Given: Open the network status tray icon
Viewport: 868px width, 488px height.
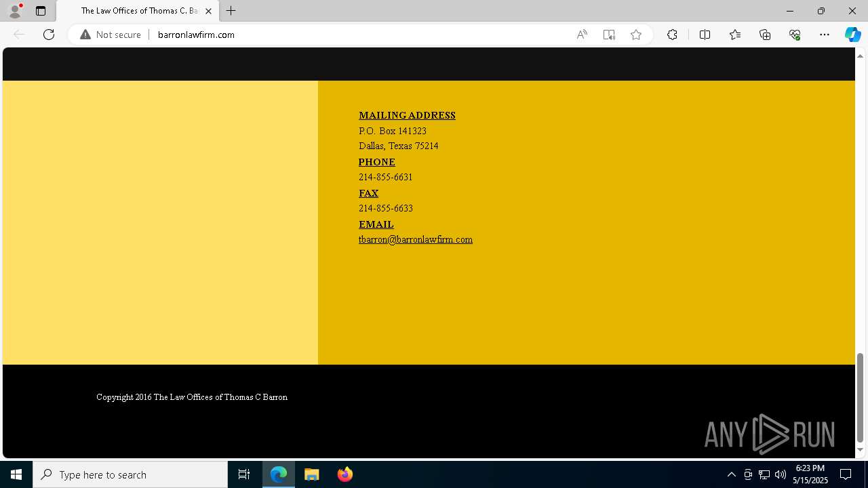Looking at the screenshot, I should click(764, 474).
